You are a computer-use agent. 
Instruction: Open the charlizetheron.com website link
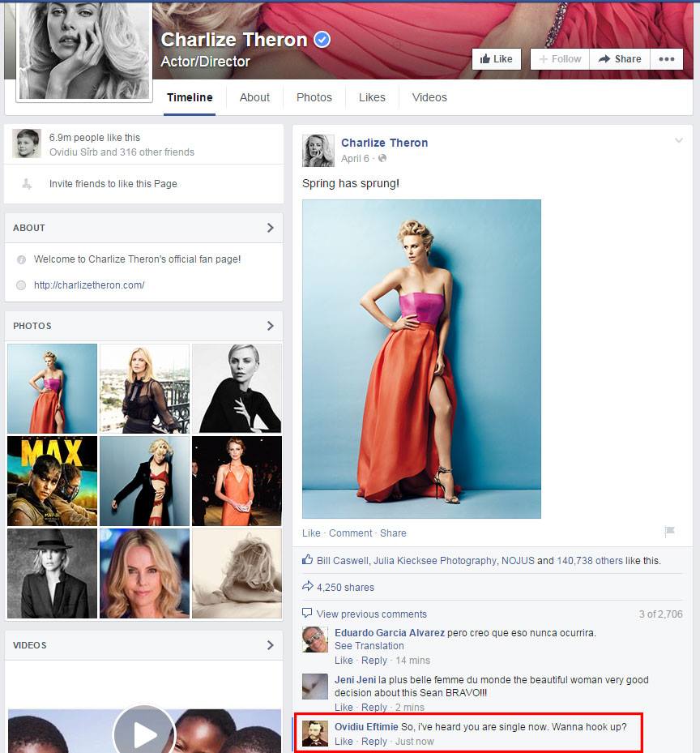[x=89, y=285]
